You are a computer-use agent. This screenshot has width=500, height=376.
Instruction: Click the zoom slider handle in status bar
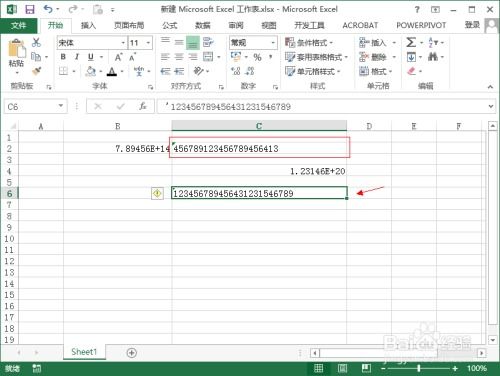(419, 368)
